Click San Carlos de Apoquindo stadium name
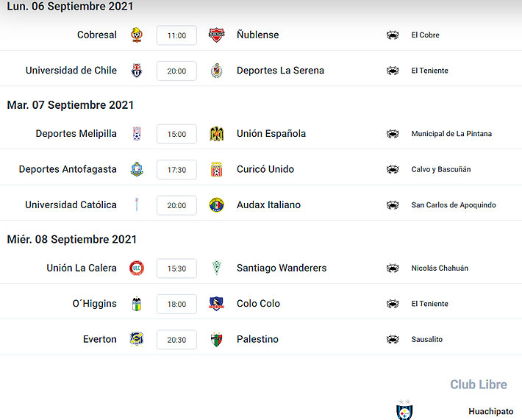Viewport: 522px width, 420px height. point(454,204)
